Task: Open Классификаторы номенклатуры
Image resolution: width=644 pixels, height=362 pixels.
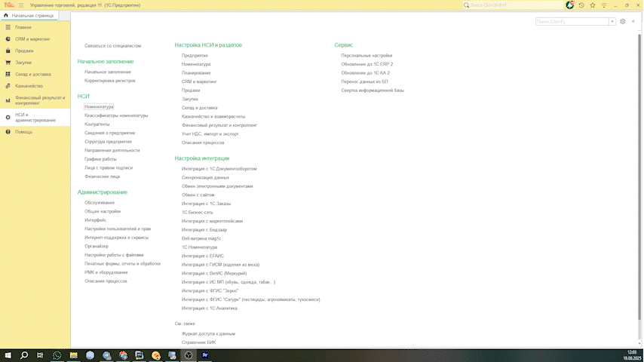Action: pyautogui.click(x=116, y=115)
